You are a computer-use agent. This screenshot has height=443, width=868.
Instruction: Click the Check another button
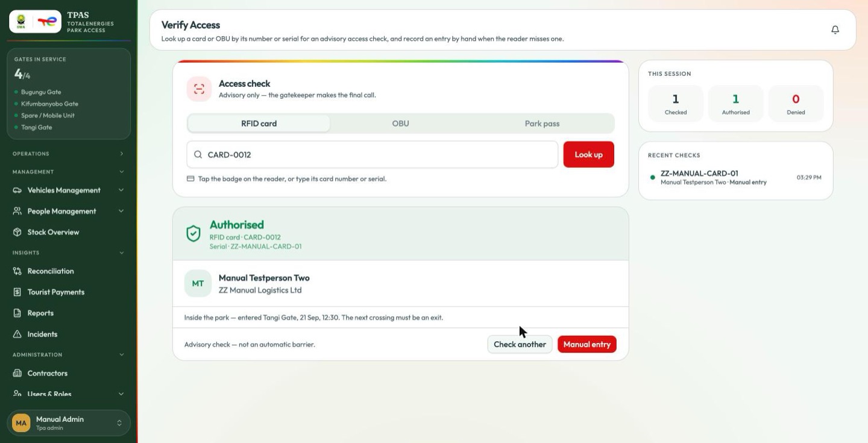pyautogui.click(x=520, y=345)
